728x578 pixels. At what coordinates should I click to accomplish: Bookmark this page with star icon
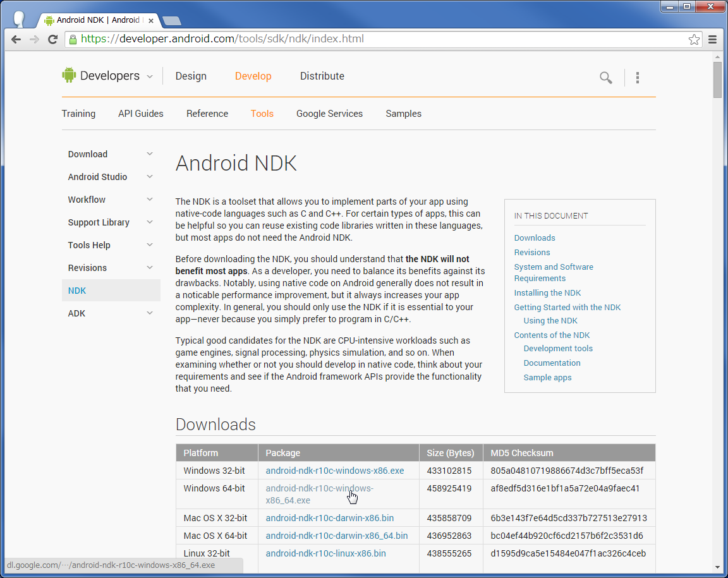coord(694,39)
